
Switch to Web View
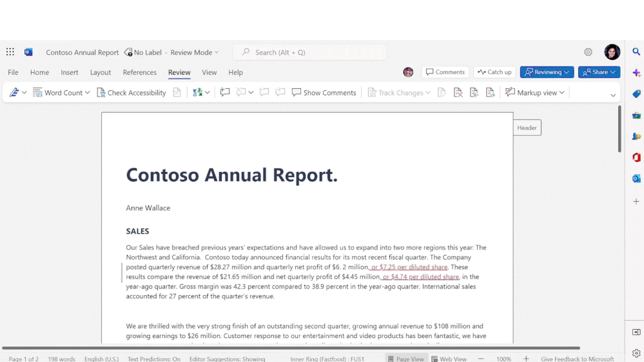tap(449, 359)
